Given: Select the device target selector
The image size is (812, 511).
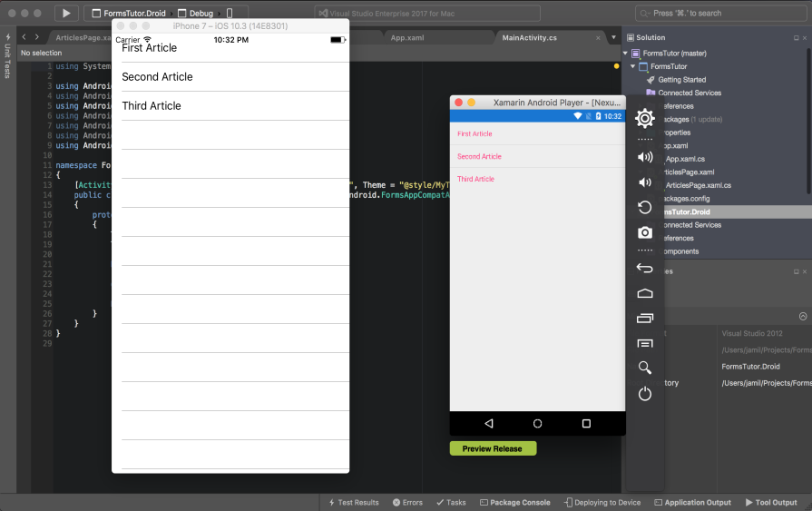Looking at the screenshot, I should [x=230, y=13].
